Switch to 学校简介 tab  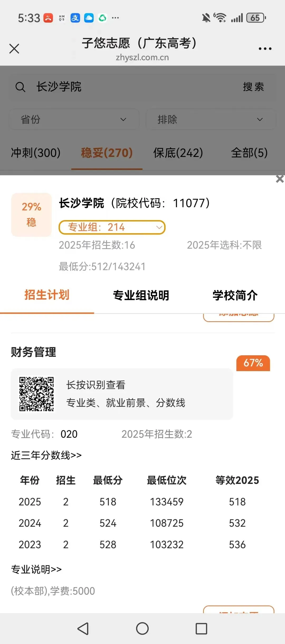click(235, 295)
